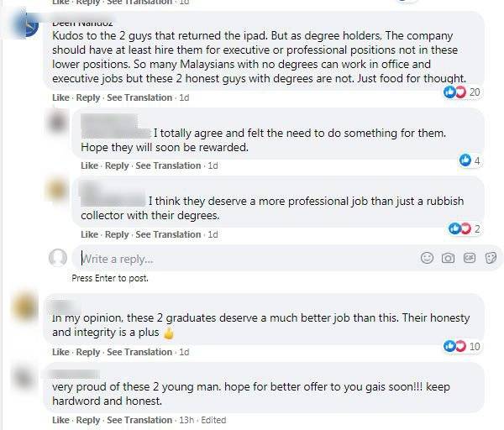View reactions on Deen's comment with 20 reactions
The width and height of the screenshot is (504, 430).
click(461, 92)
